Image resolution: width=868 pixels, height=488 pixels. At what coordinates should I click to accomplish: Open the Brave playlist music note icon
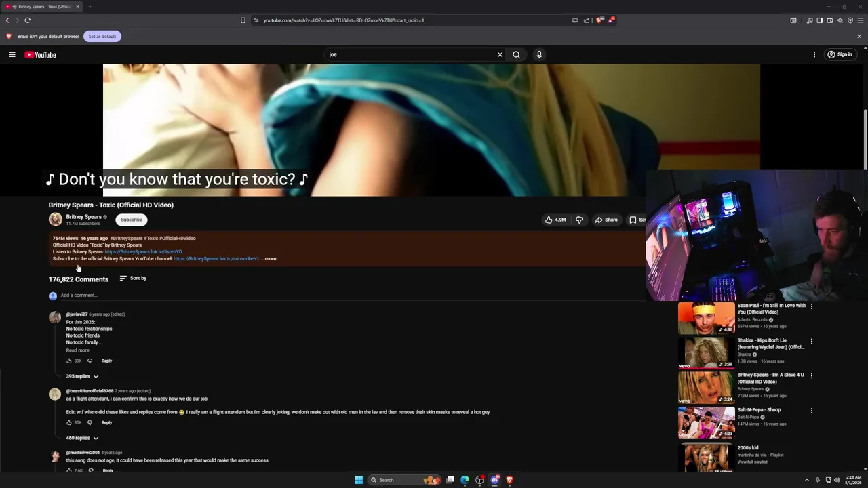810,20
